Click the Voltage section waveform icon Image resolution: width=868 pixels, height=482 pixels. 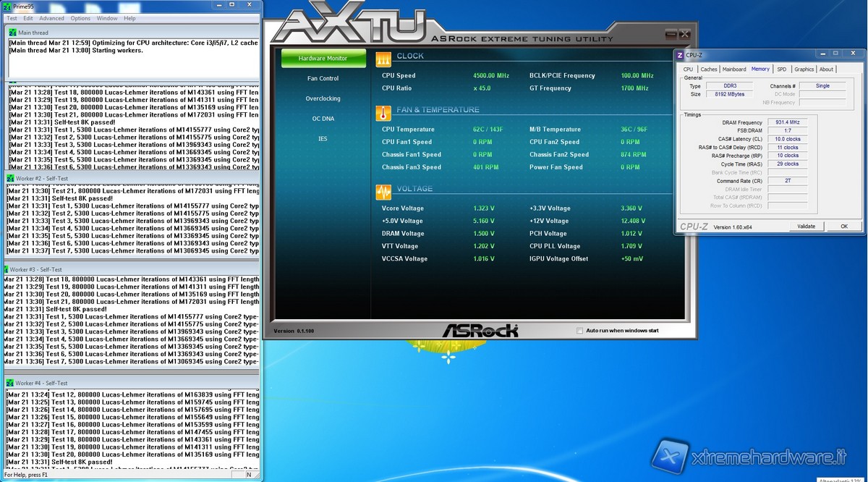click(383, 192)
